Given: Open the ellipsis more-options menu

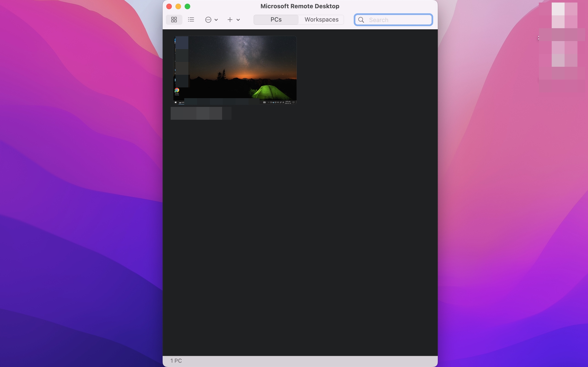Looking at the screenshot, I should [x=208, y=20].
